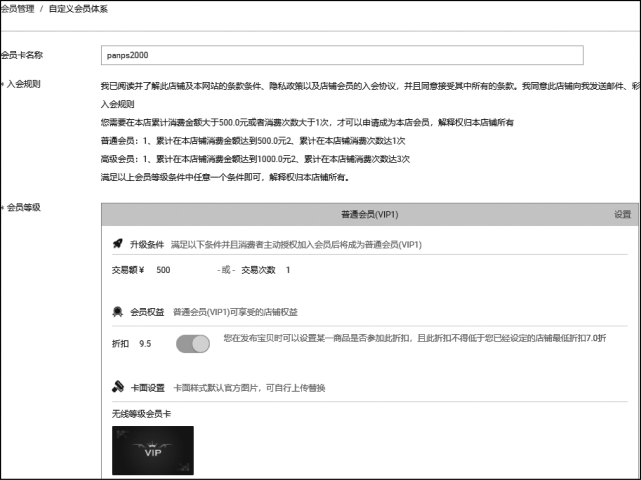Click the 无线等级会员卡 label
The width and height of the screenshot is (641, 480).
pyautogui.click(x=141, y=414)
